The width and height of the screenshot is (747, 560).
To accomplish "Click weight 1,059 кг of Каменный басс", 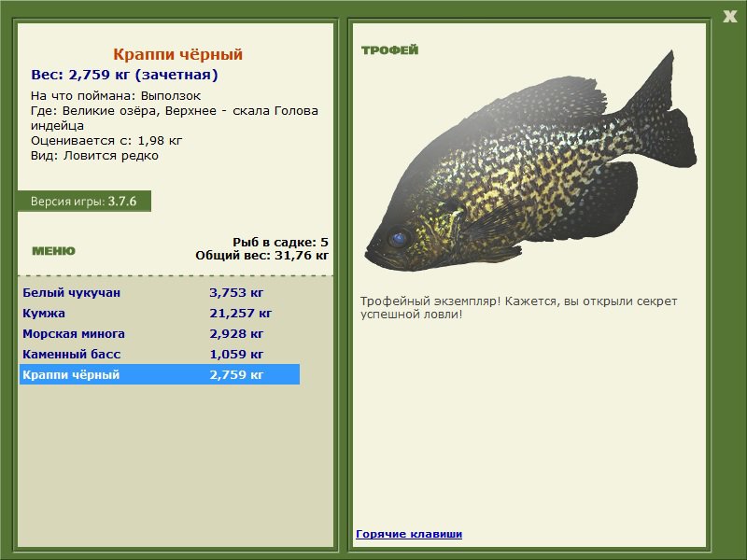I will point(236,354).
